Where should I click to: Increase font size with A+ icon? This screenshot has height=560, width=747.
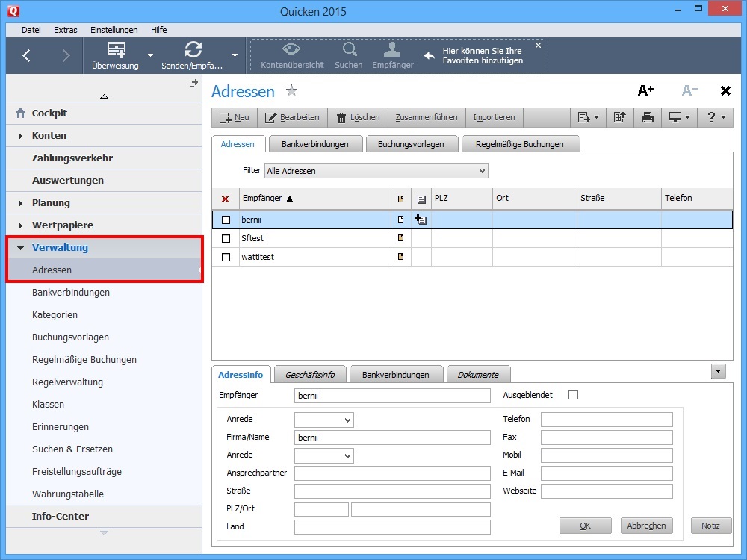coord(645,90)
